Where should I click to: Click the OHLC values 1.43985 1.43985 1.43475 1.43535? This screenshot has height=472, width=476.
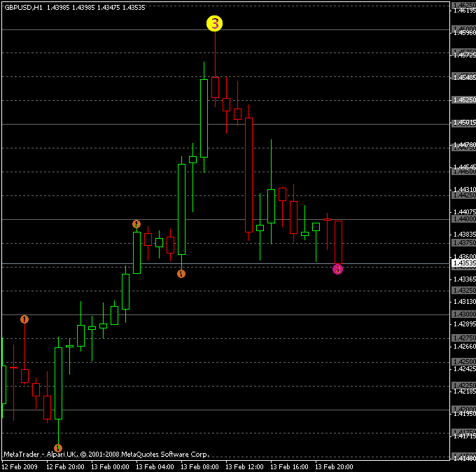point(96,8)
